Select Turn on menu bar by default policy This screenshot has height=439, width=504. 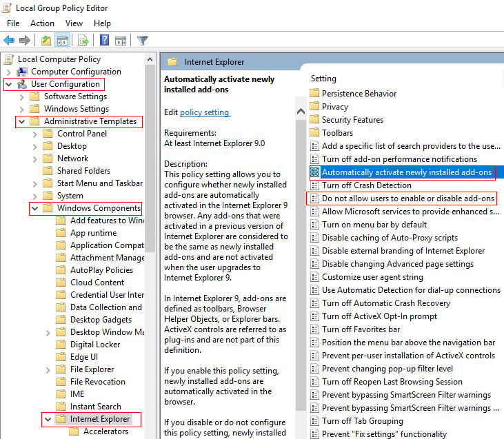tap(374, 225)
